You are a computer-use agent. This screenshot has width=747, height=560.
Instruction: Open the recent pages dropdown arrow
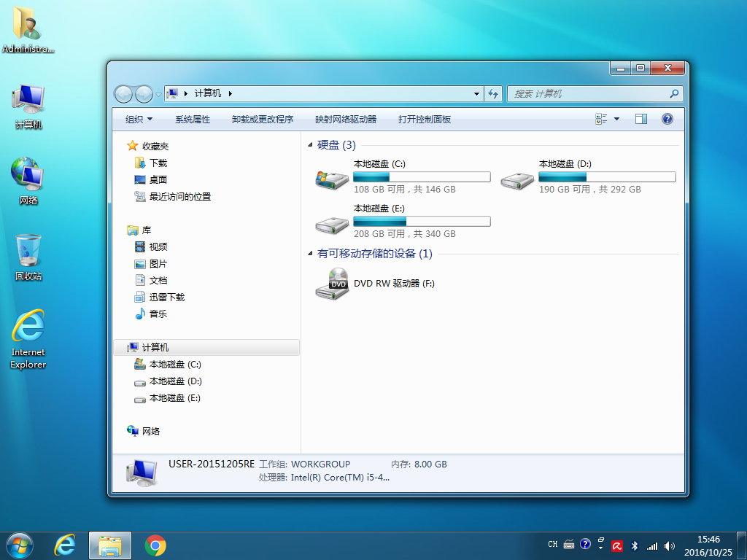[x=158, y=94]
